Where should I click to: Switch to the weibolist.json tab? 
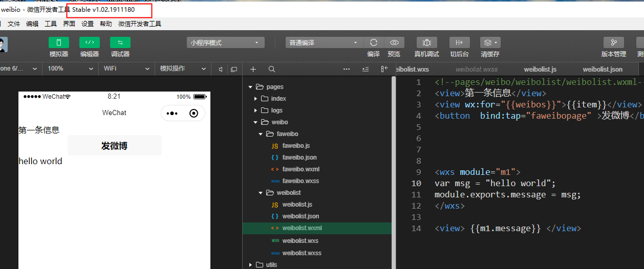(603, 69)
